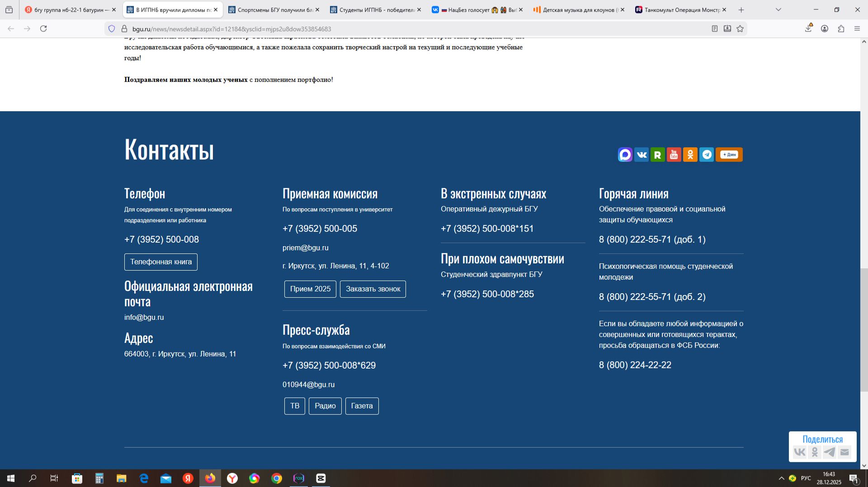Open the Радио press service button
Image resolution: width=868 pixels, height=487 pixels.
click(325, 406)
